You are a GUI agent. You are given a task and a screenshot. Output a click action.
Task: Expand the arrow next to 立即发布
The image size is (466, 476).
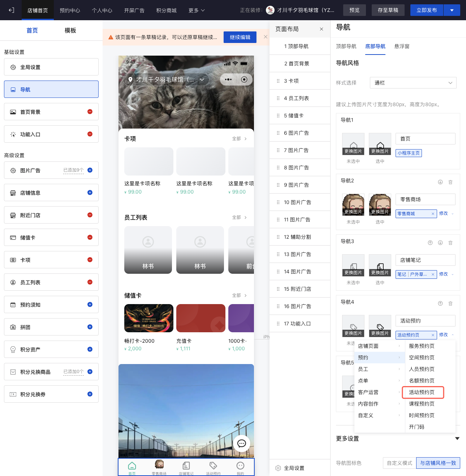coord(452,10)
